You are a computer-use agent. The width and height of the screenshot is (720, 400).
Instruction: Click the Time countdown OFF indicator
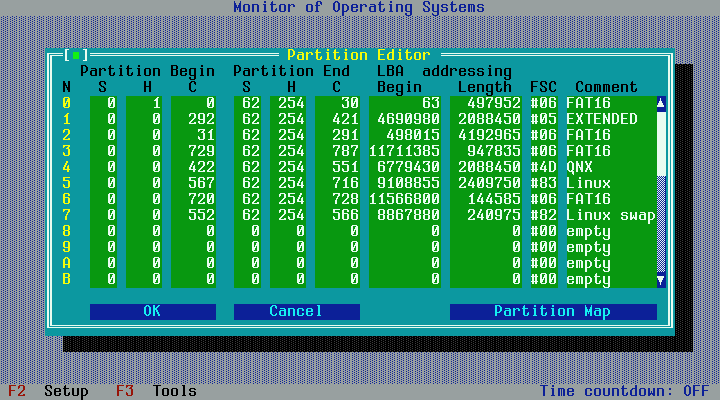tap(625, 391)
